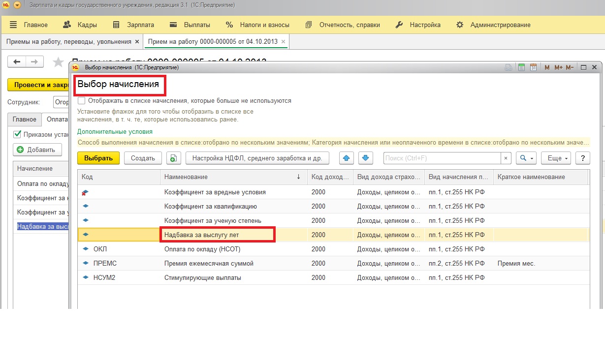The width and height of the screenshot is (605, 364).
Task: Open the Администрирование section
Action: click(494, 25)
